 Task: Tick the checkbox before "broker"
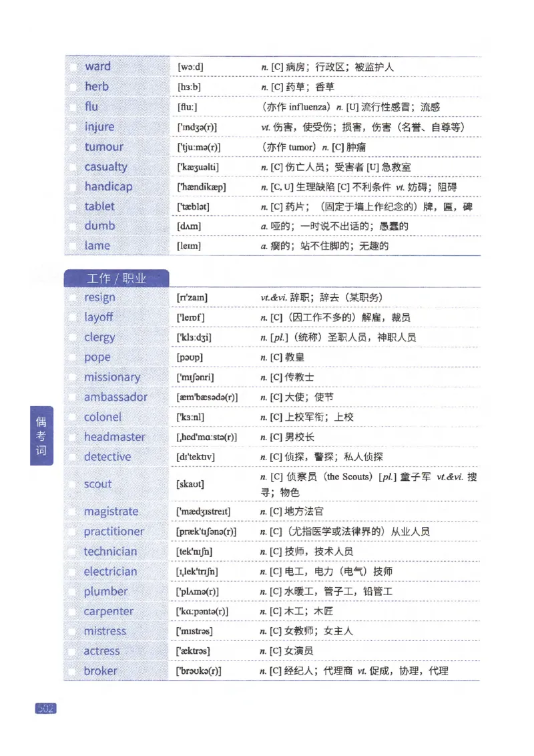73,671
